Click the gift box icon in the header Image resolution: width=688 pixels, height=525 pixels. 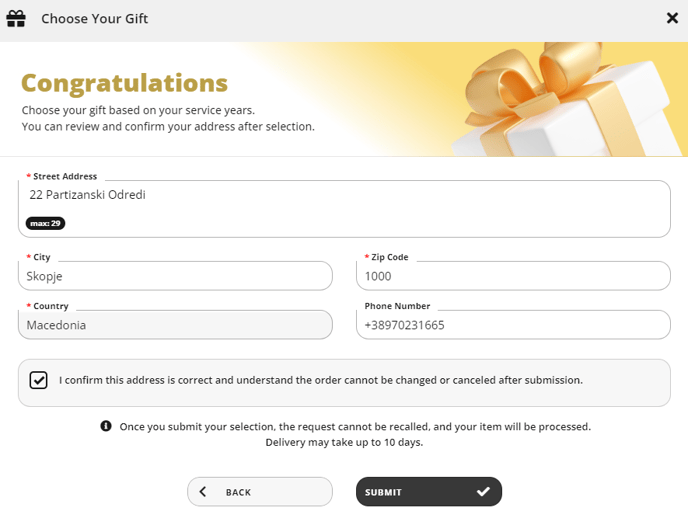point(16,18)
